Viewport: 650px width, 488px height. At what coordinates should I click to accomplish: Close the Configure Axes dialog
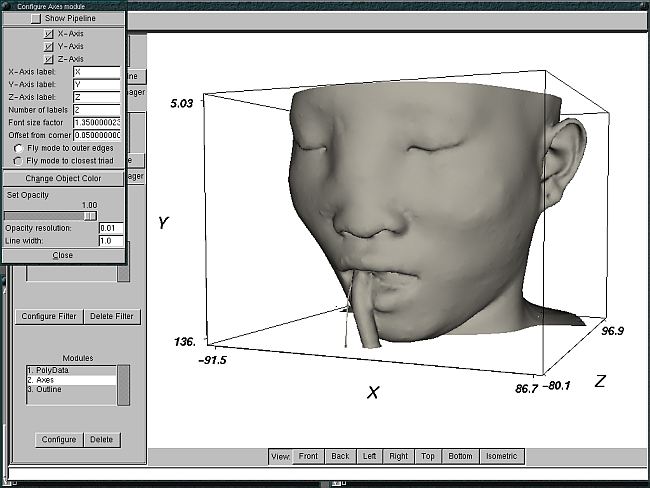(x=63, y=255)
